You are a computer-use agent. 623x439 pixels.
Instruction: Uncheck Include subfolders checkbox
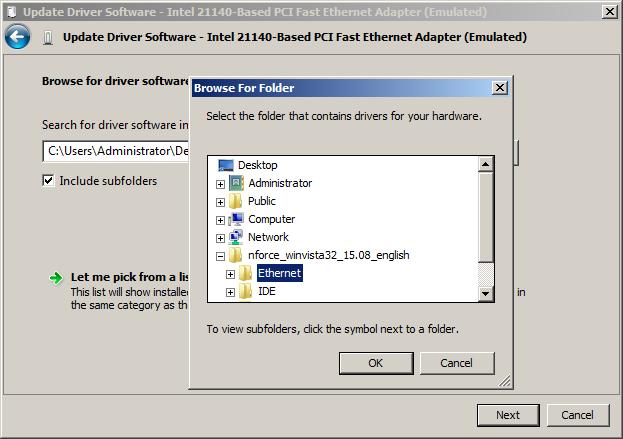(x=48, y=181)
